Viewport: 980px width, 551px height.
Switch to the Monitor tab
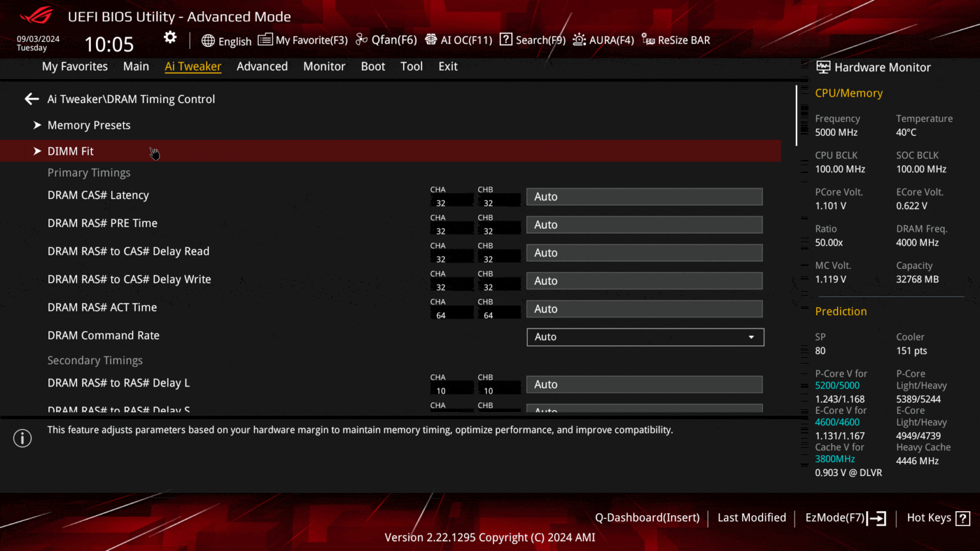point(324,67)
